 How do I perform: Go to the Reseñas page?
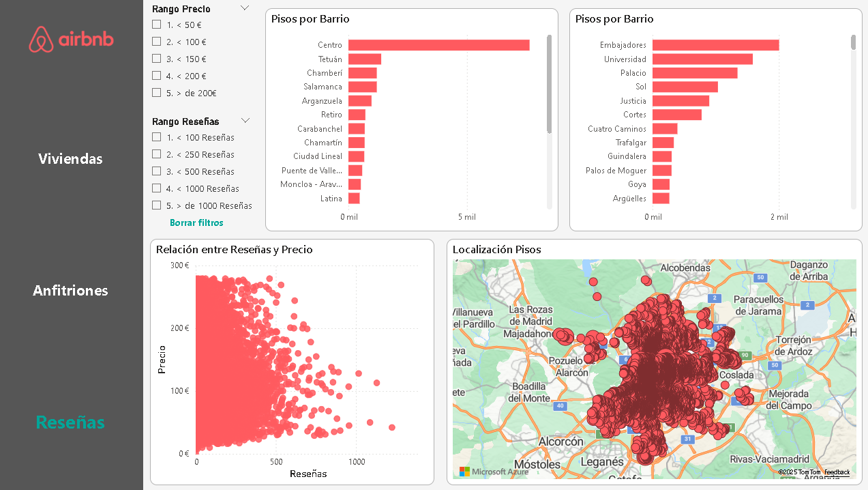[x=70, y=422]
